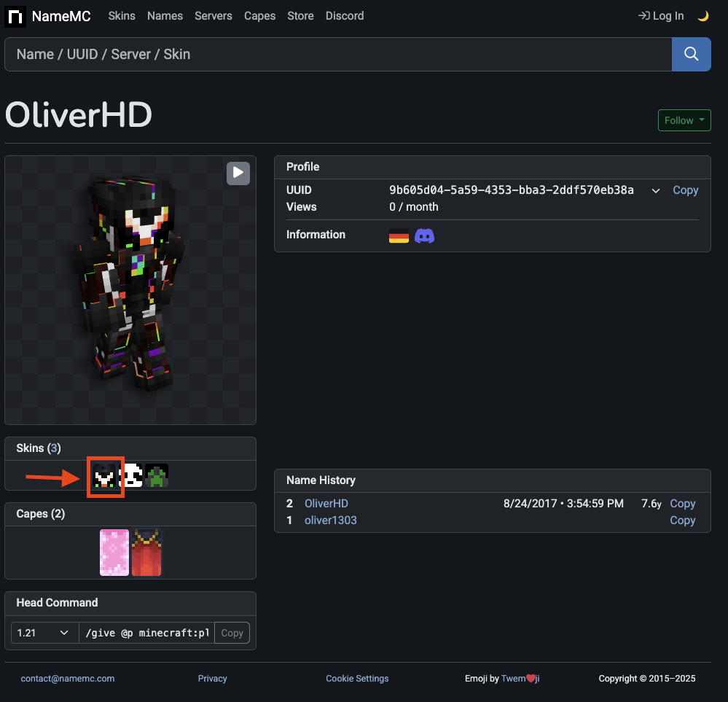
Task: Go to the Skins menu
Action: pos(122,16)
